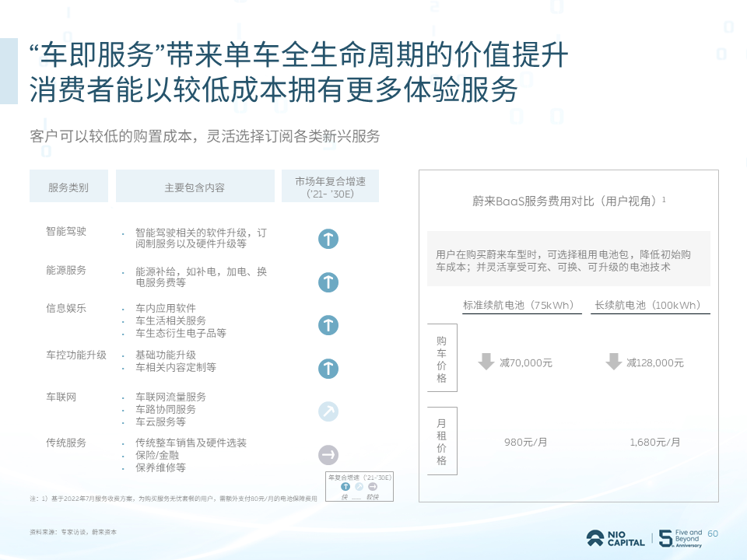Click the middle legend arrow between 快 and 较快

(x=359, y=486)
